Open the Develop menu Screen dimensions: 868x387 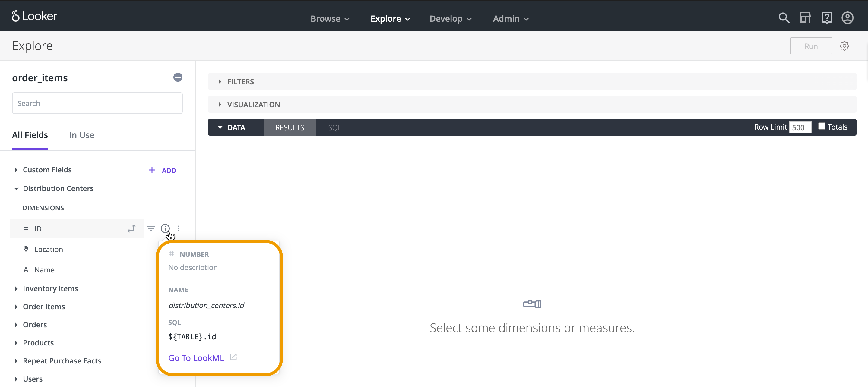pyautogui.click(x=450, y=19)
